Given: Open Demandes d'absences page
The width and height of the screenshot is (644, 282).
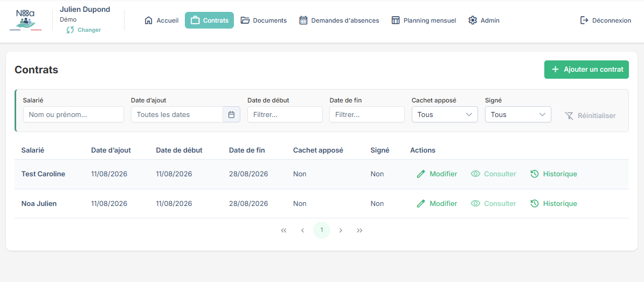Looking at the screenshot, I should (339, 20).
